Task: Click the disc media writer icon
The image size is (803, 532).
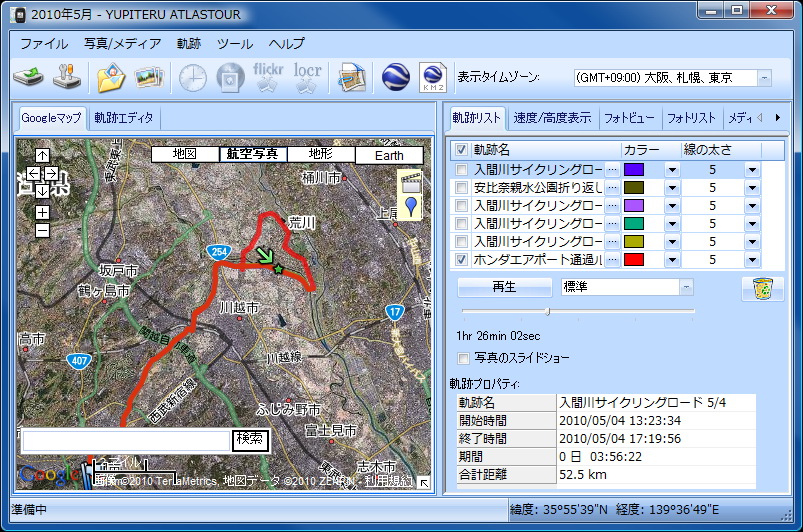Action: coord(230,78)
